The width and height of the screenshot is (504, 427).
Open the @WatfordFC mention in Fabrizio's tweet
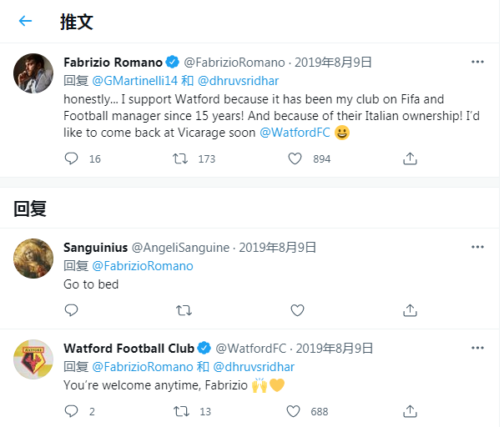(295, 133)
